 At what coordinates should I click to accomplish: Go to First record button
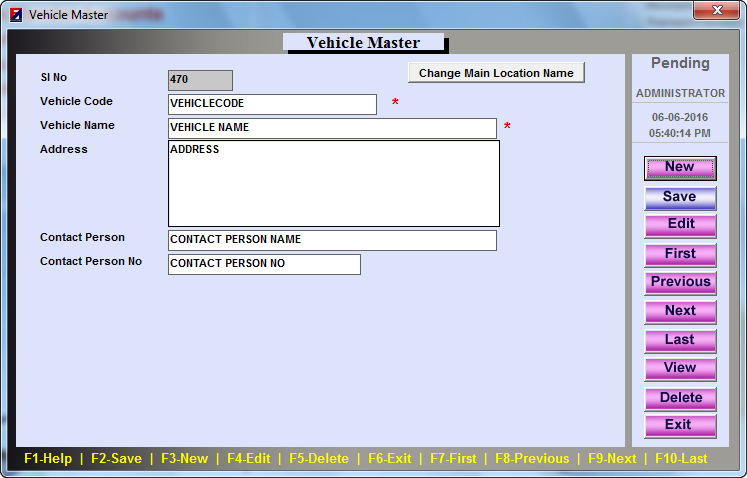point(680,254)
